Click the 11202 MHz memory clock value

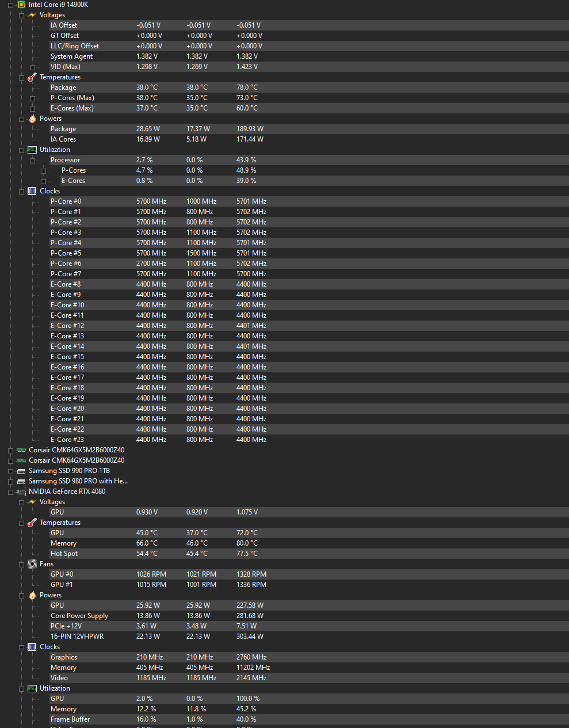pos(253,668)
